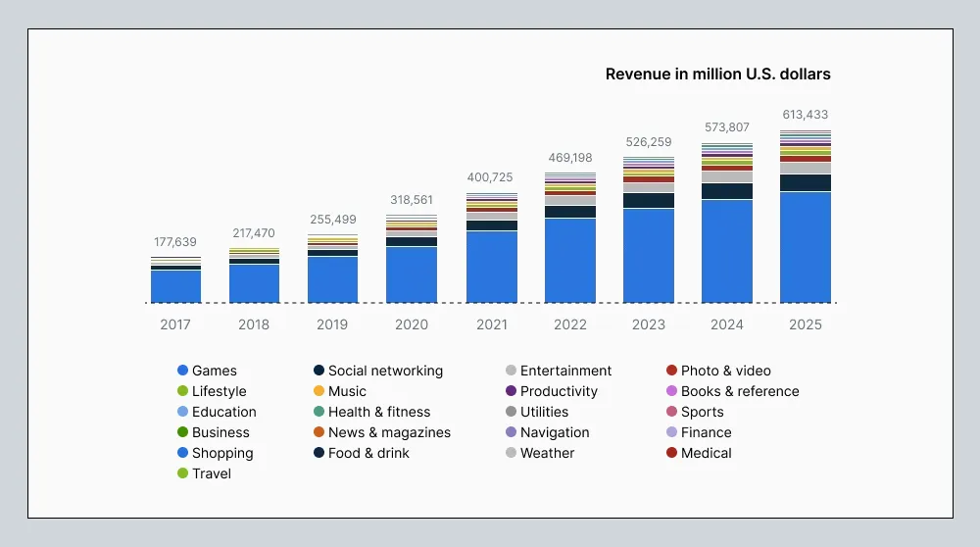Click the chart title Revenue in million U.S. dollars
The image size is (980, 547).
pos(717,74)
